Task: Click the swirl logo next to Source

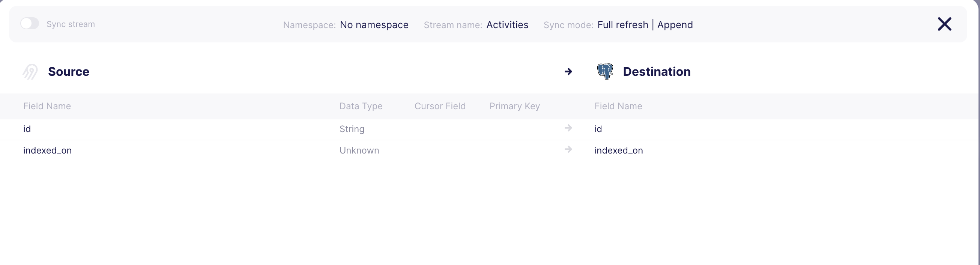Action: (x=30, y=72)
